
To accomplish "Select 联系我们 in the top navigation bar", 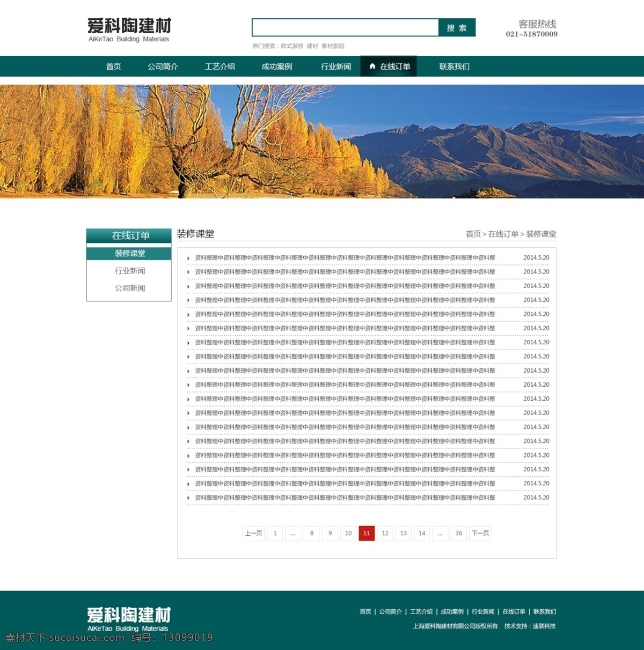I will tap(454, 67).
